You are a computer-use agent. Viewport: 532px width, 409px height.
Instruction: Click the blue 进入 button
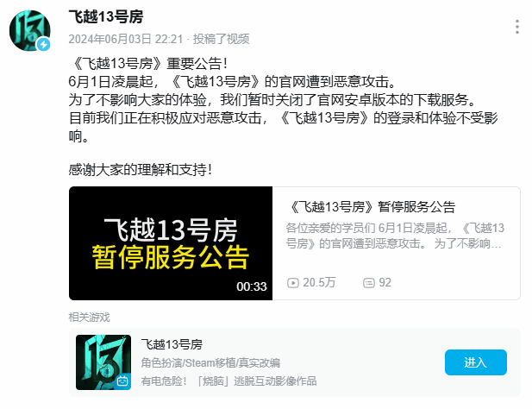coord(476,362)
